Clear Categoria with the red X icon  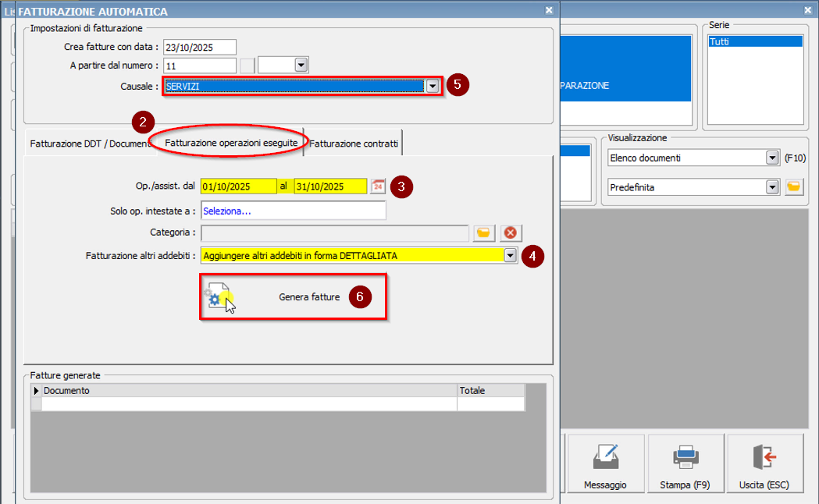[511, 232]
